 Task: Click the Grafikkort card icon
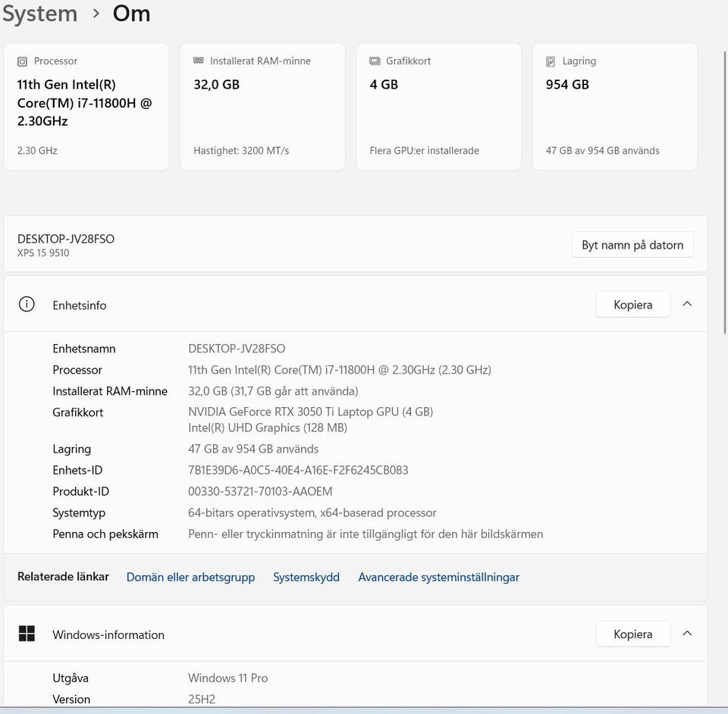375,61
